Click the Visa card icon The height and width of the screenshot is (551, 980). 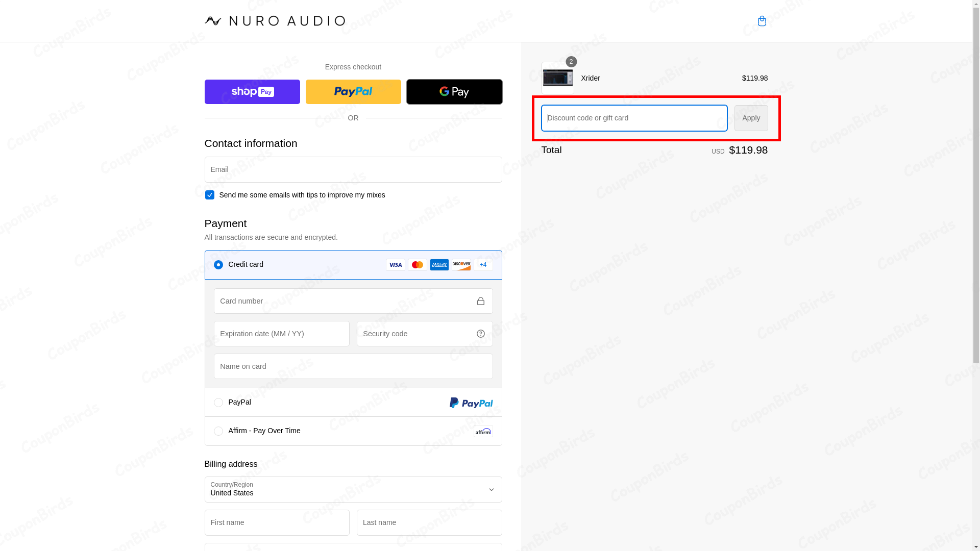pyautogui.click(x=395, y=264)
